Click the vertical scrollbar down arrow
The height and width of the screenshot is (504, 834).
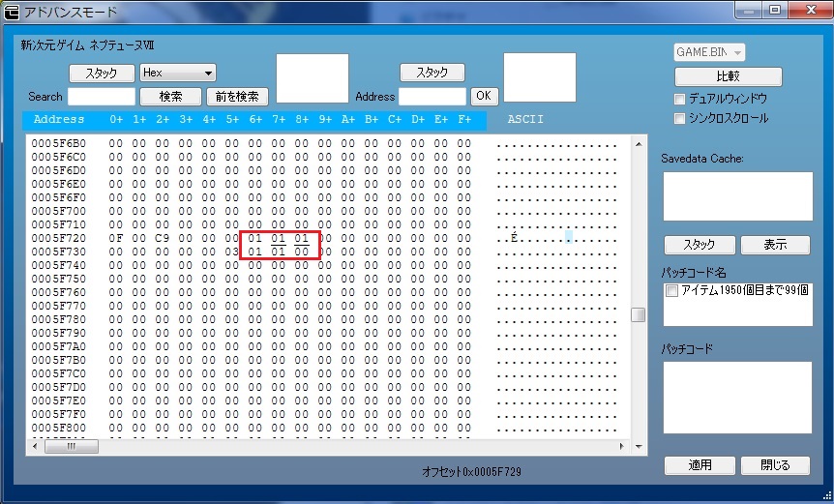[638, 446]
